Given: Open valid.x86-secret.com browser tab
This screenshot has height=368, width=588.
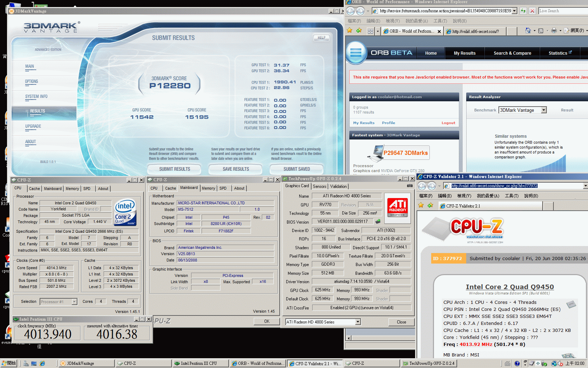Looking at the screenshot, I should click(x=475, y=31).
